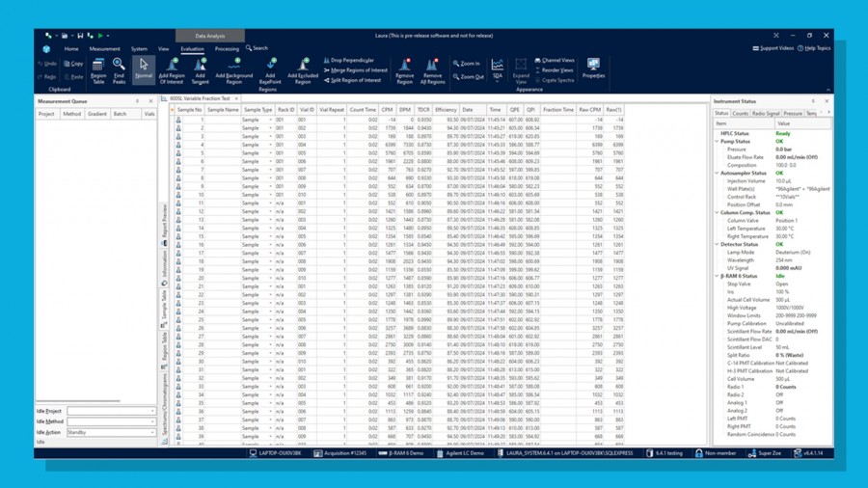
Task: Click the Sample Name column header
Action: pyautogui.click(x=223, y=110)
